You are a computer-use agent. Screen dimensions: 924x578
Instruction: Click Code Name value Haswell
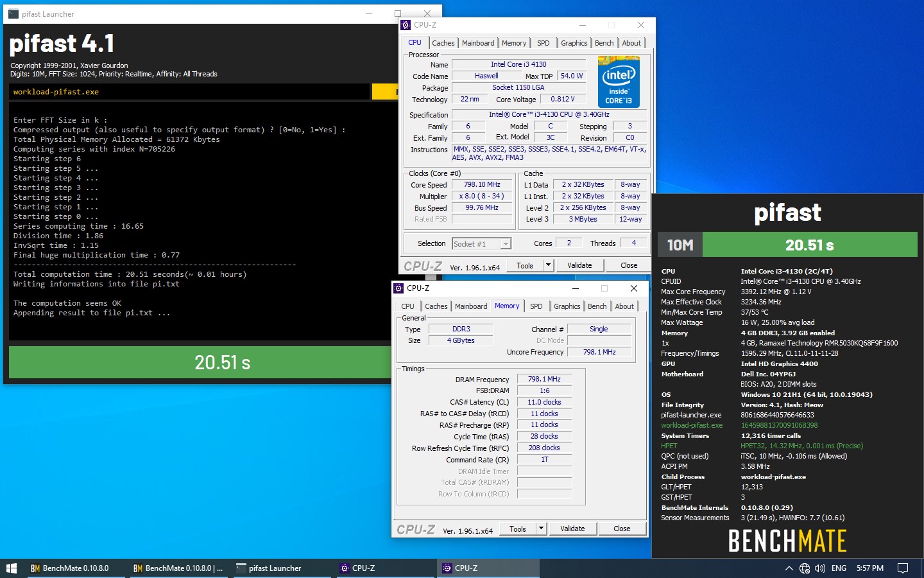point(486,76)
